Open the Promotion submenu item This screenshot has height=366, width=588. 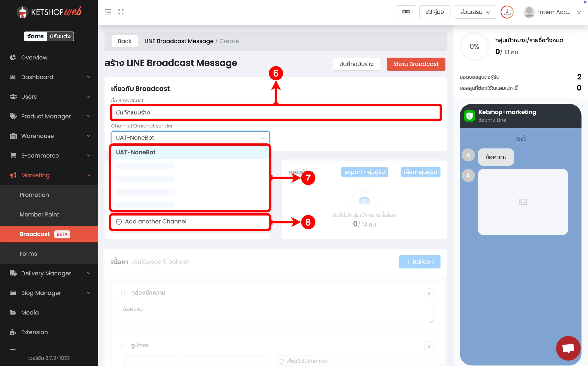tap(34, 195)
